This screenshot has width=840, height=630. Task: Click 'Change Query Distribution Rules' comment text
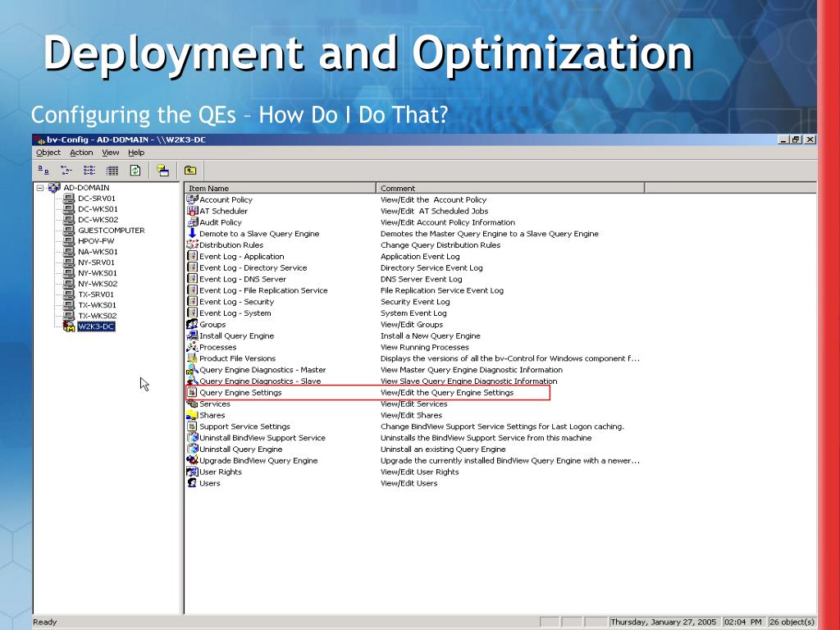pos(441,244)
